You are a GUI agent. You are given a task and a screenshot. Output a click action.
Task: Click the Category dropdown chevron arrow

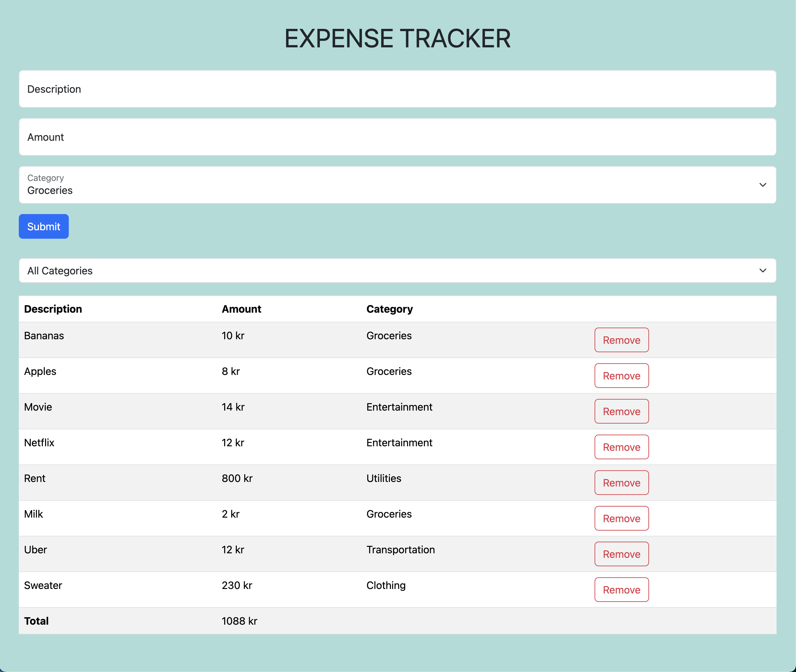point(763,185)
